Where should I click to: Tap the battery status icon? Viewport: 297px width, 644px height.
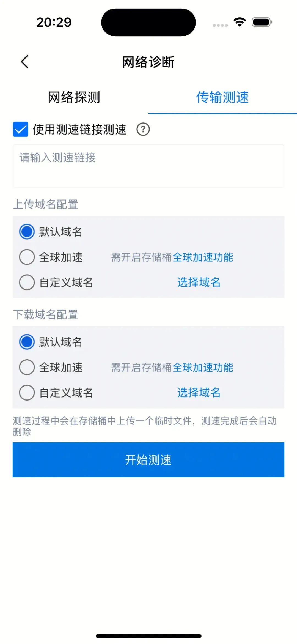pyautogui.click(x=262, y=22)
